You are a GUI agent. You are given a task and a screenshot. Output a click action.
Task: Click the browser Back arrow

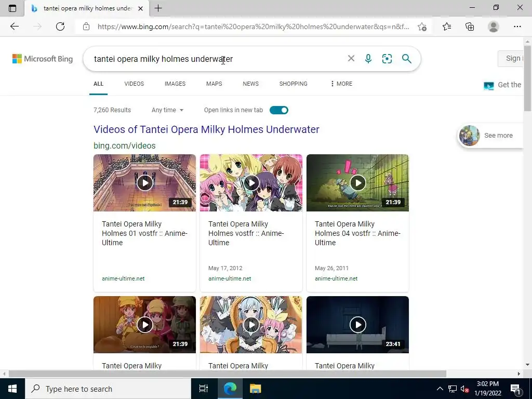coord(14,26)
